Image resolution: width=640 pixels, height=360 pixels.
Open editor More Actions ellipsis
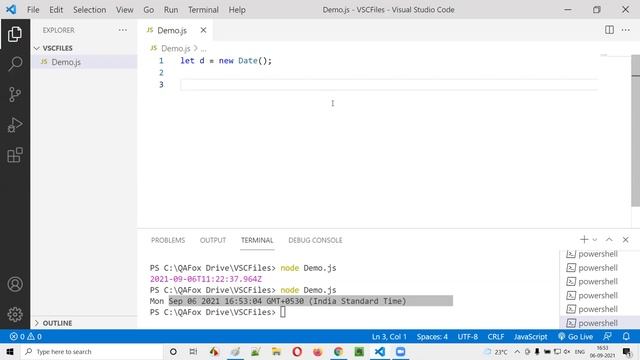click(x=625, y=30)
